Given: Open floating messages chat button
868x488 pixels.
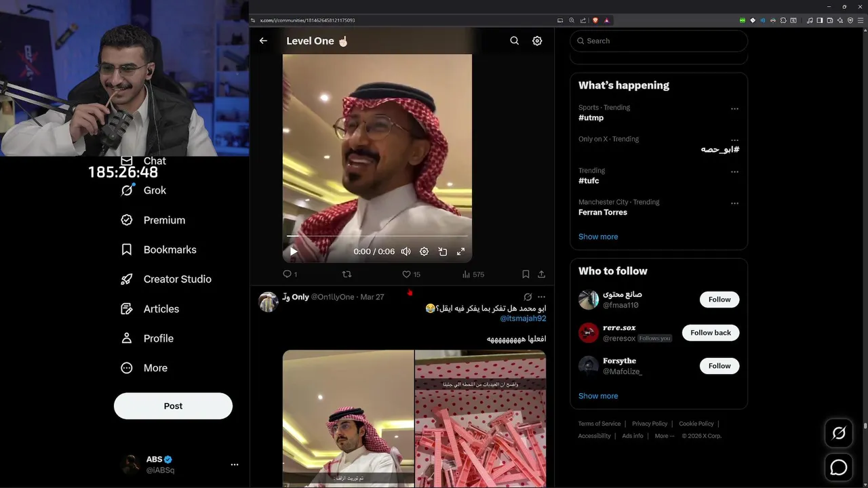Looking at the screenshot, I should (x=839, y=467).
